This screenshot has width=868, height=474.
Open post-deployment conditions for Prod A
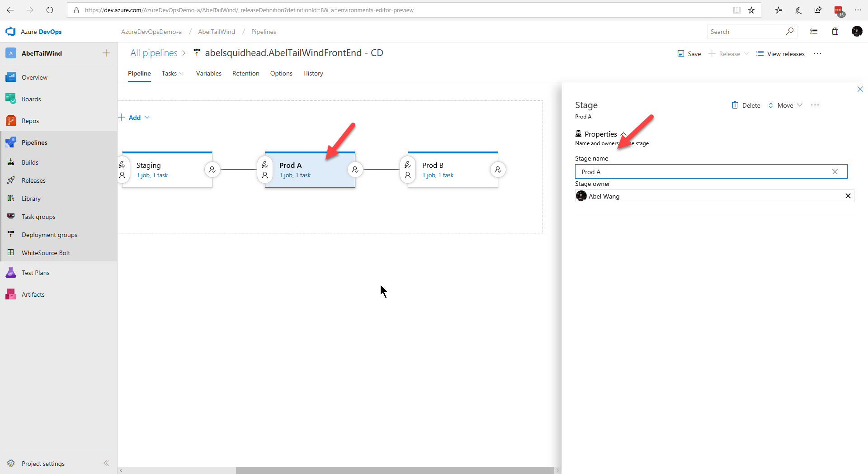point(355,170)
